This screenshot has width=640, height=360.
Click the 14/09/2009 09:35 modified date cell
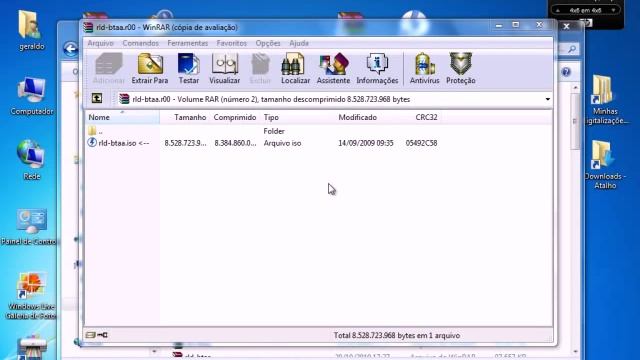[366, 143]
